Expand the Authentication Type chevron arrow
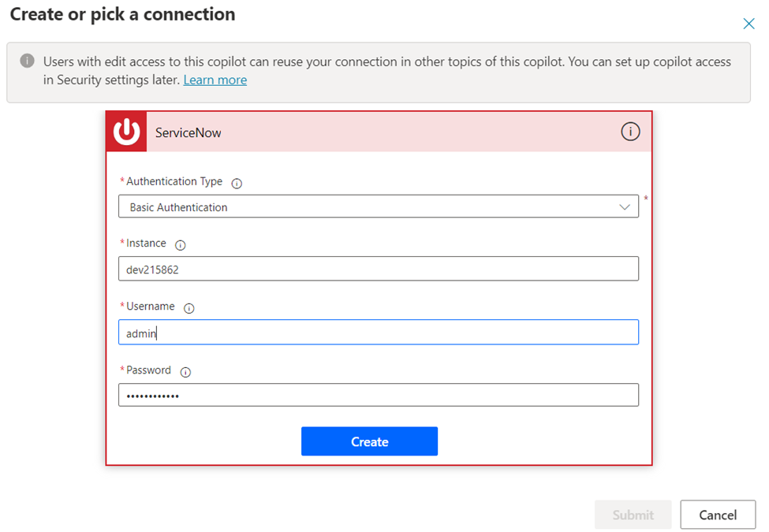 tap(625, 207)
